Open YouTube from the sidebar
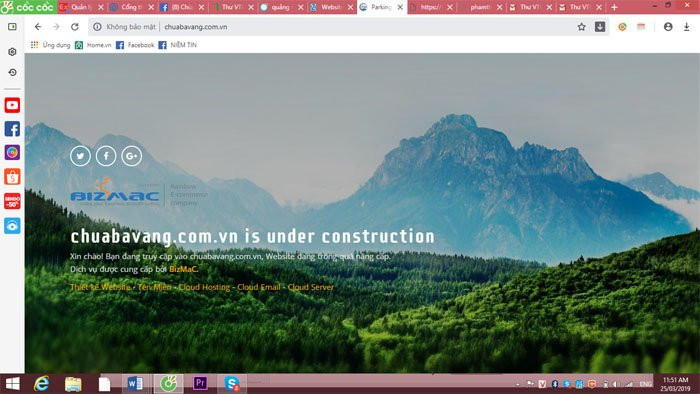Image resolution: width=700 pixels, height=394 pixels. 12,105
